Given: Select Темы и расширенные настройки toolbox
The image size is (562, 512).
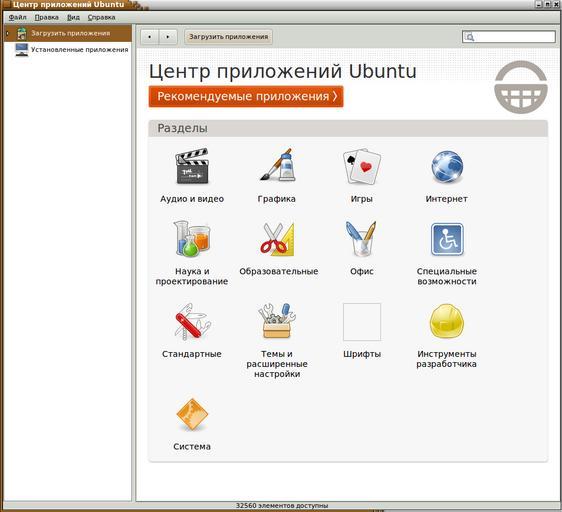Looking at the screenshot, I should pyautogui.click(x=277, y=321).
